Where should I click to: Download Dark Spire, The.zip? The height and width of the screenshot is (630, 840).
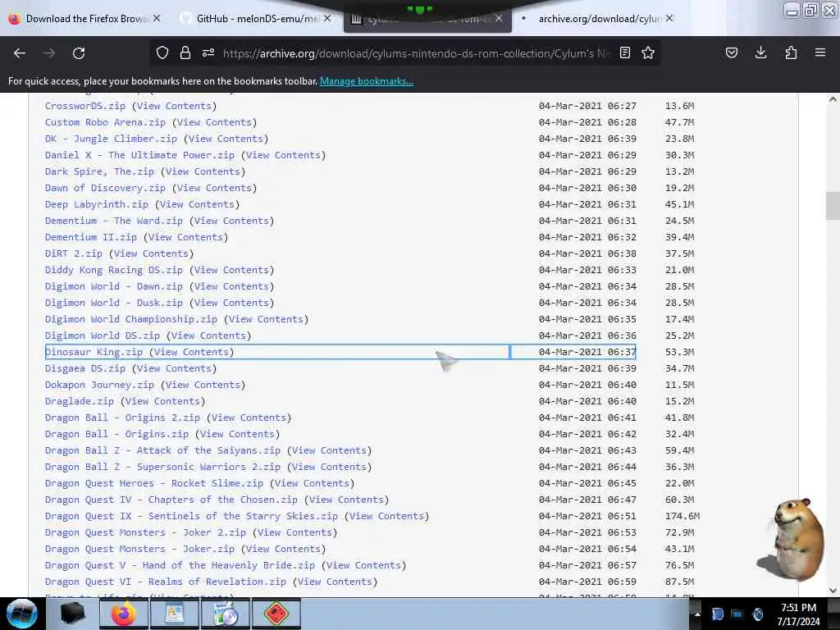pos(99,171)
